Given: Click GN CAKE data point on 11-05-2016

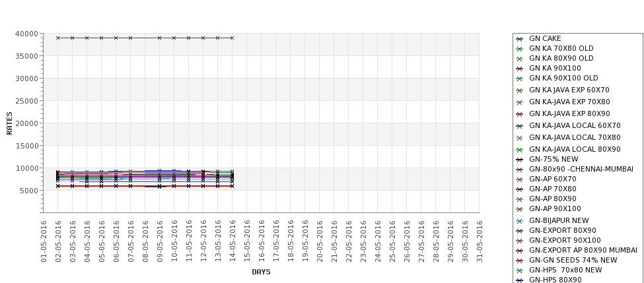Looking at the screenshot, I should tap(188, 38).
